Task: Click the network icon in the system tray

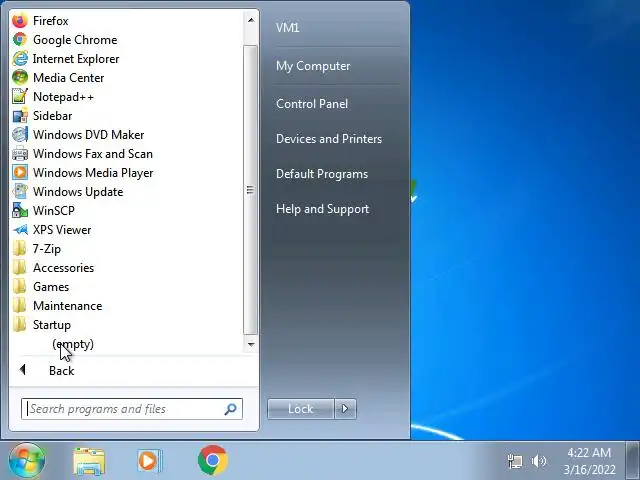Action: (515, 461)
